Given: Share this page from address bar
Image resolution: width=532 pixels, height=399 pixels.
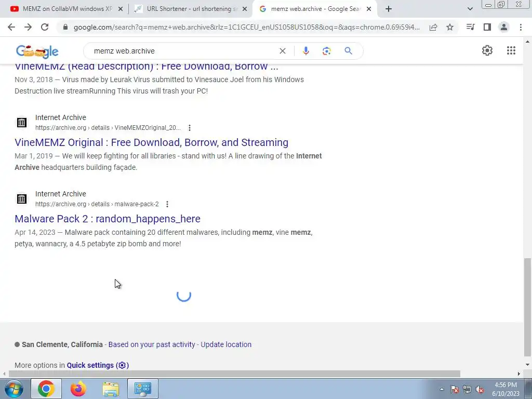Looking at the screenshot, I should click(x=433, y=27).
